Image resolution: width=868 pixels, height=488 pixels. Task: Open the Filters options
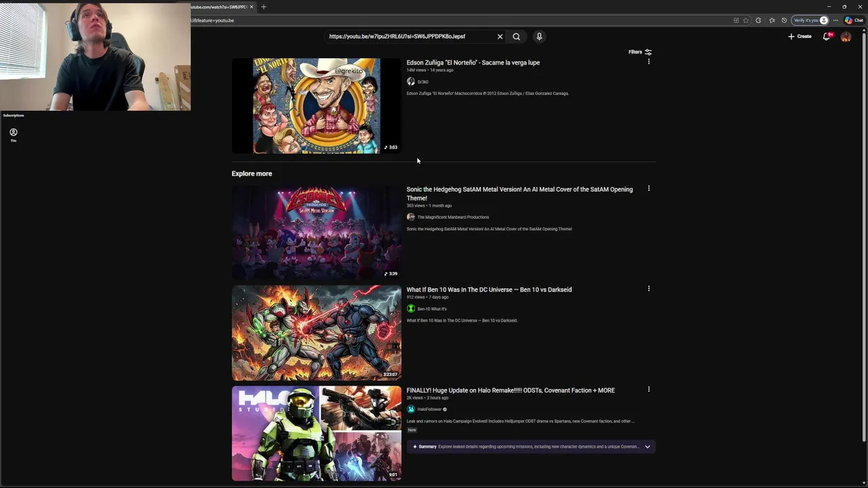click(x=639, y=52)
